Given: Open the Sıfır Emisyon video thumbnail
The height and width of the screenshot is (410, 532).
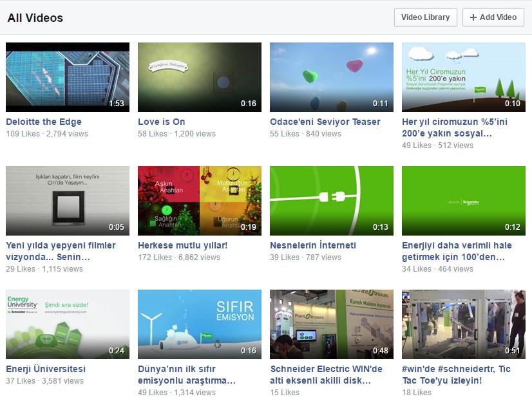Looking at the screenshot, I should coord(200,324).
